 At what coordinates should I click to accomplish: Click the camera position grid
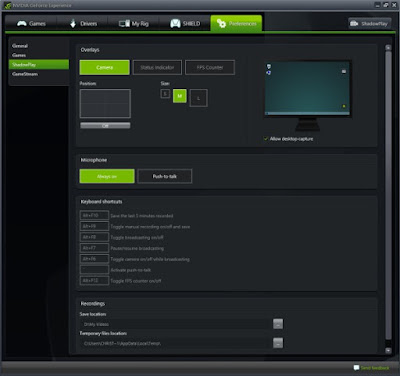[105, 103]
